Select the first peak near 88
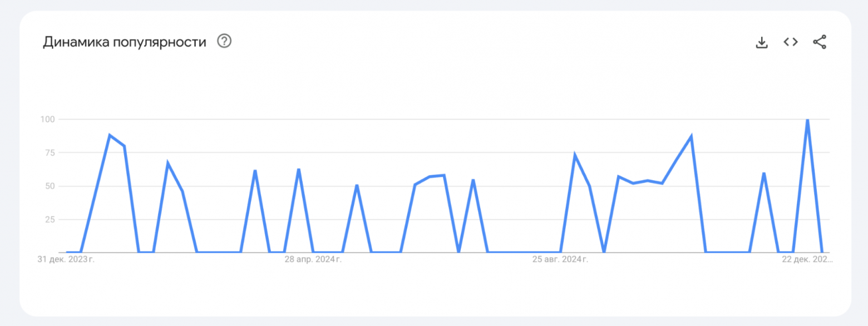Image resolution: width=868 pixels, height=326 pixels. [110, 134]
